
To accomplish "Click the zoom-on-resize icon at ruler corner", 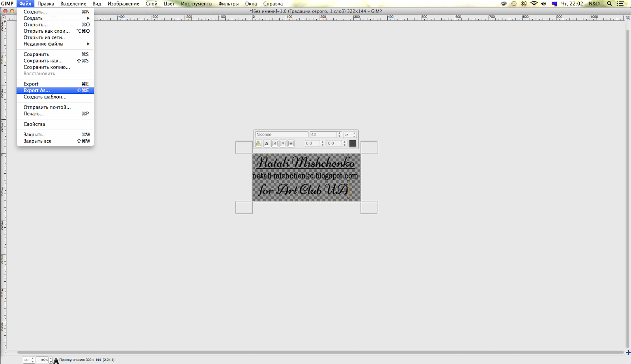I will click(628, 18).
